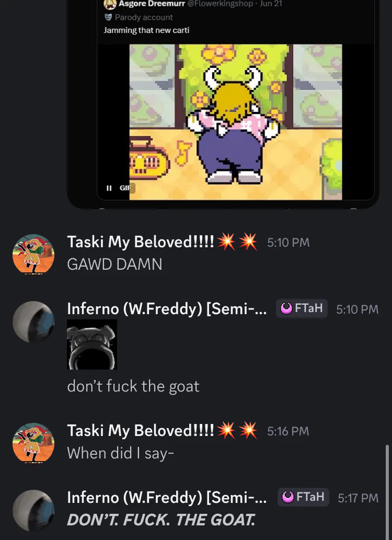Click username Inferno (W.Freddy) at 5:17 PM
392x540 pixels.
pos(167,497)
